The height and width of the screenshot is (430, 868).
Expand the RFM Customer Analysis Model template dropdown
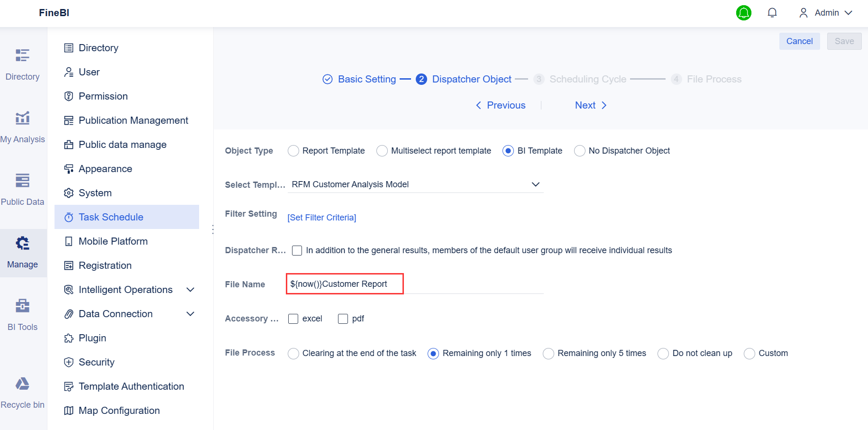[x=535, y=184]
